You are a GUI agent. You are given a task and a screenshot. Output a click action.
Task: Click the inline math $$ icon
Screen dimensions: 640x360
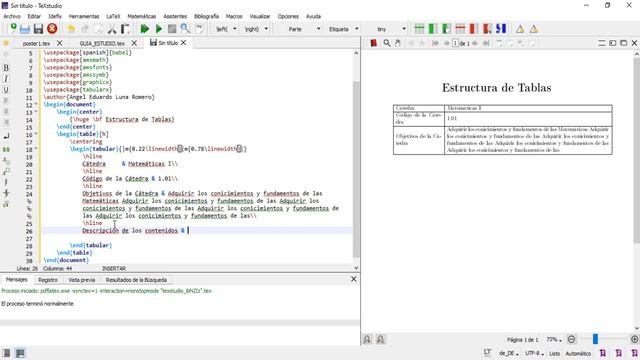(x=6, y=149)
